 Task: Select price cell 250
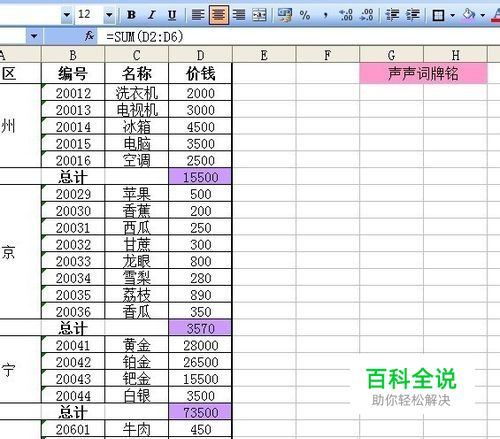point(200,227)
